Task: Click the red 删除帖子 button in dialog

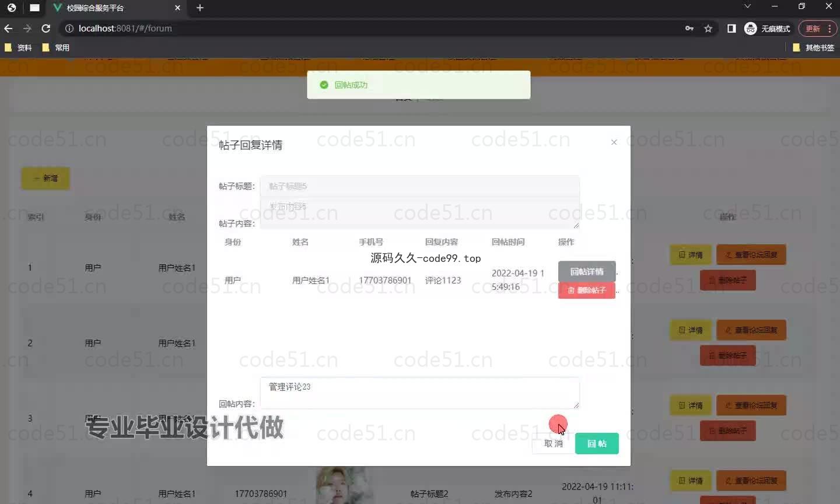Action: coord(587,290)
